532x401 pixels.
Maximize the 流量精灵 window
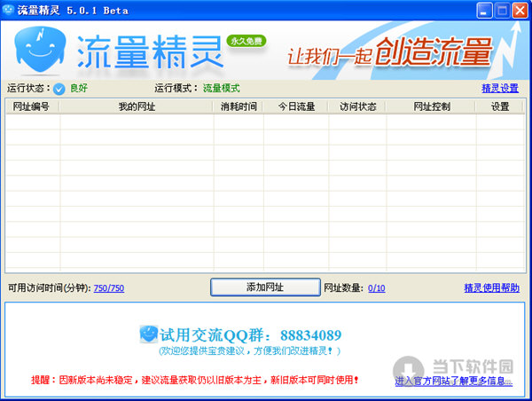pos(502,11)
